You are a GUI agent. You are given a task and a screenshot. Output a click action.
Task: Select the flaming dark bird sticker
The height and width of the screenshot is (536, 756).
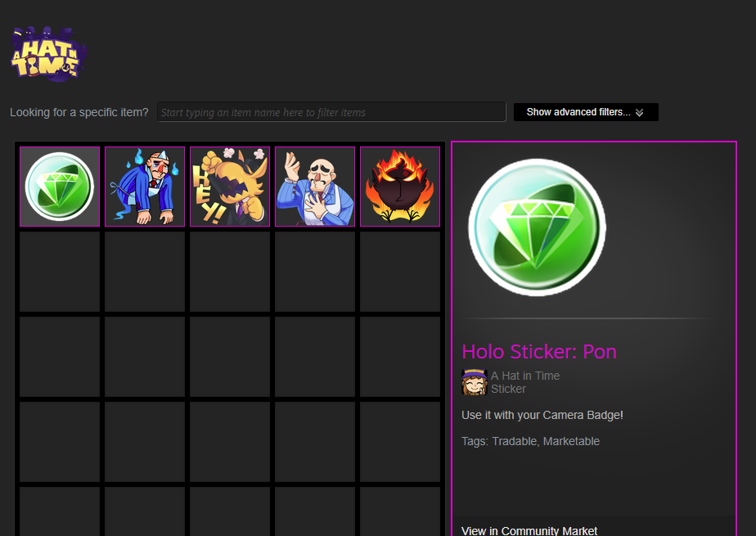coord(400,187)
